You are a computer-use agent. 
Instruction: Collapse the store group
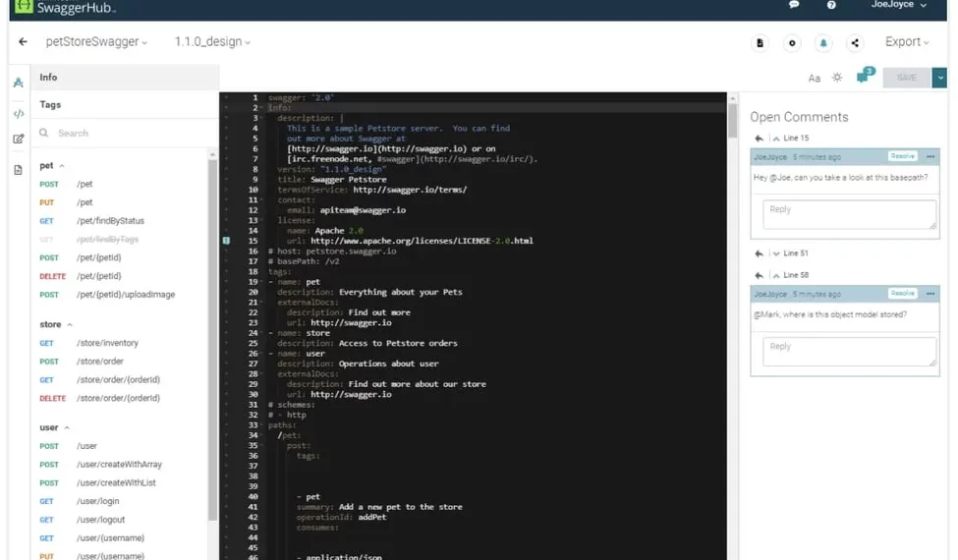point(70,325)
